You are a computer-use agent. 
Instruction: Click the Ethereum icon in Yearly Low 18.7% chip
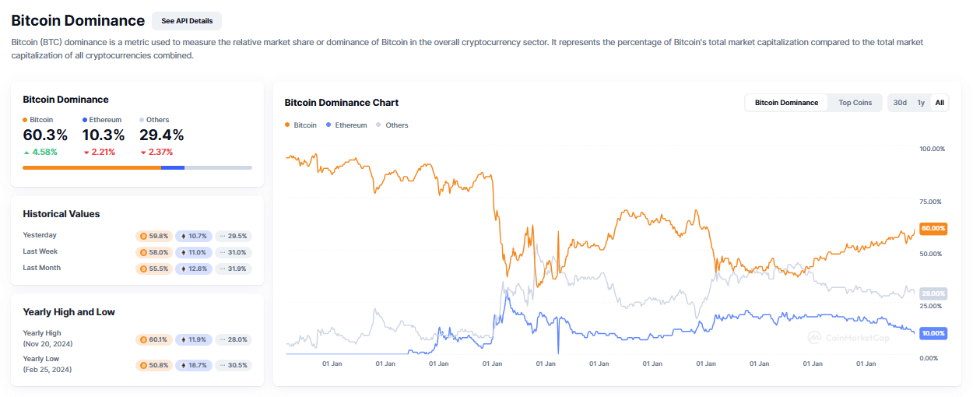tap(184, 365)
